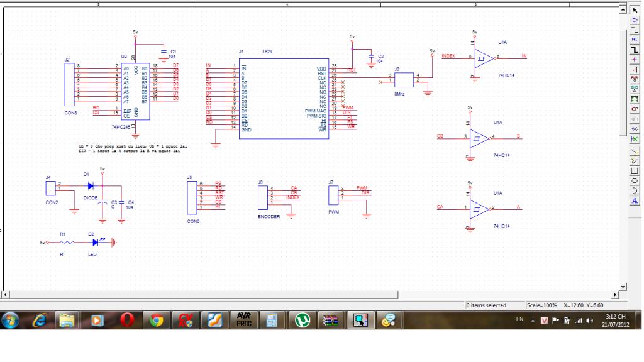The height and width of the screenshot is (362, 644).
Task: Click the EN language indicator
Action: [x=519, y=319]
